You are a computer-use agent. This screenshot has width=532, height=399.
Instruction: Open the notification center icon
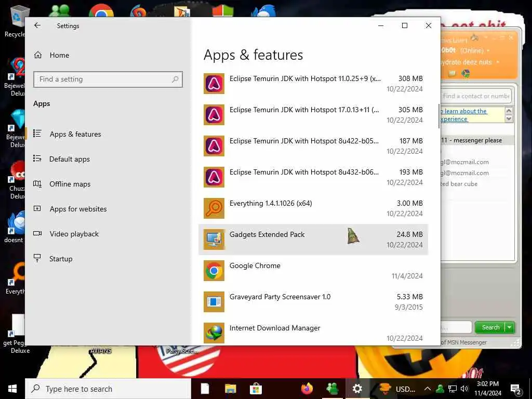point(516,390)
